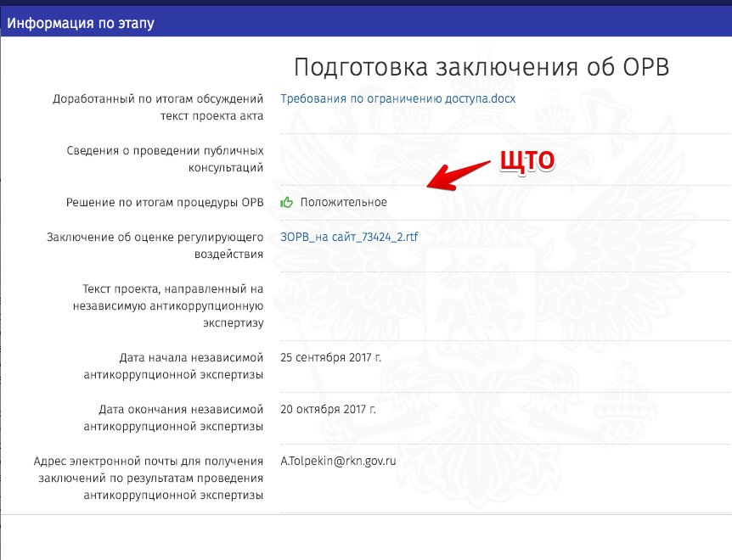Click the green thumbs-up icon
This screenshot has width=732, height=560.
pos(287,202)
